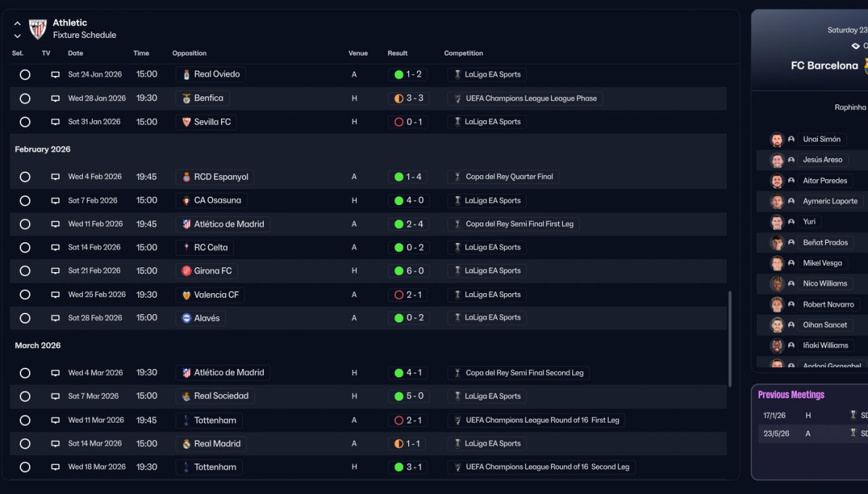
Task: Open the Sevilla FC opposition link
Action: (212, 122)
